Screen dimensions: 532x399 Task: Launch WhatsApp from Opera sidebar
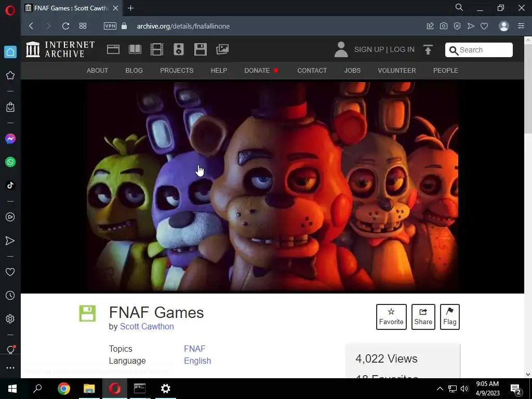[x=10, y=162]
